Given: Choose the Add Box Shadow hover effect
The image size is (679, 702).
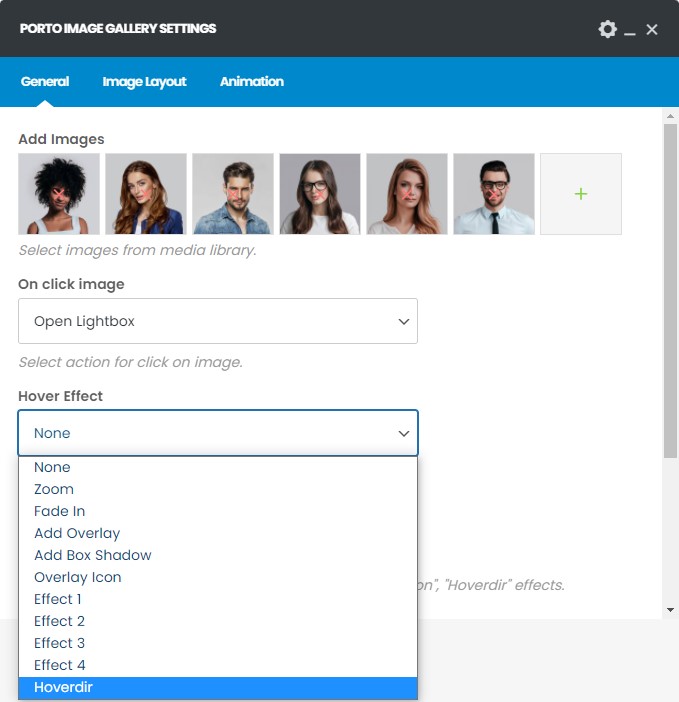Looking at the screenshot, I should click(x=218, y=555).
